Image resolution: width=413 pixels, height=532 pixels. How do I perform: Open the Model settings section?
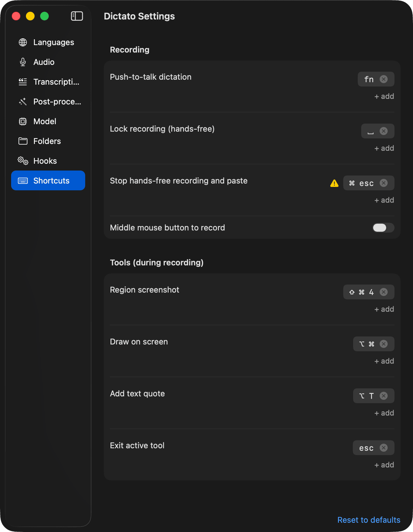(48, 121)
